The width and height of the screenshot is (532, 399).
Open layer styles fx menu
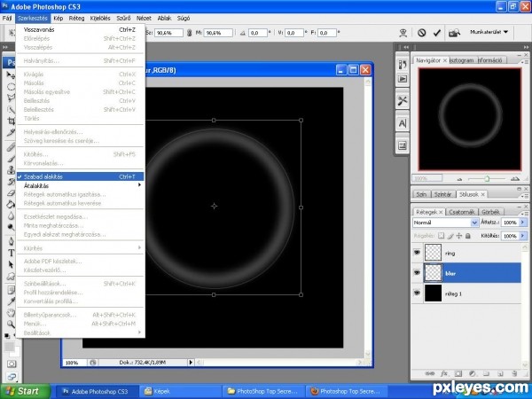(x=444, y=373)
